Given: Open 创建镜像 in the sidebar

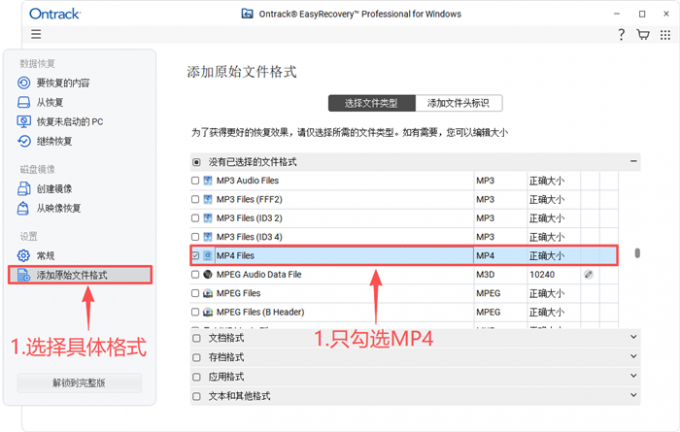Looking at the screenshot, I should [x=54, y=189].
